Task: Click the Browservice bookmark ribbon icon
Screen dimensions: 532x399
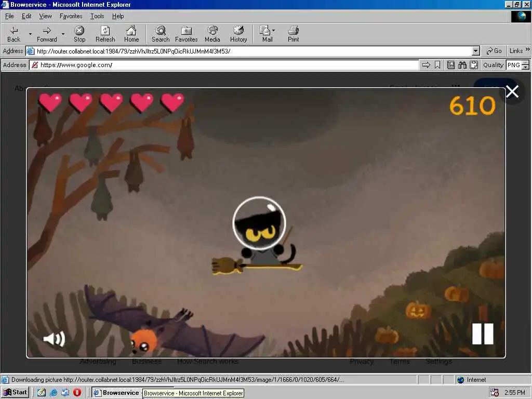Action: [x=437, y=65]
